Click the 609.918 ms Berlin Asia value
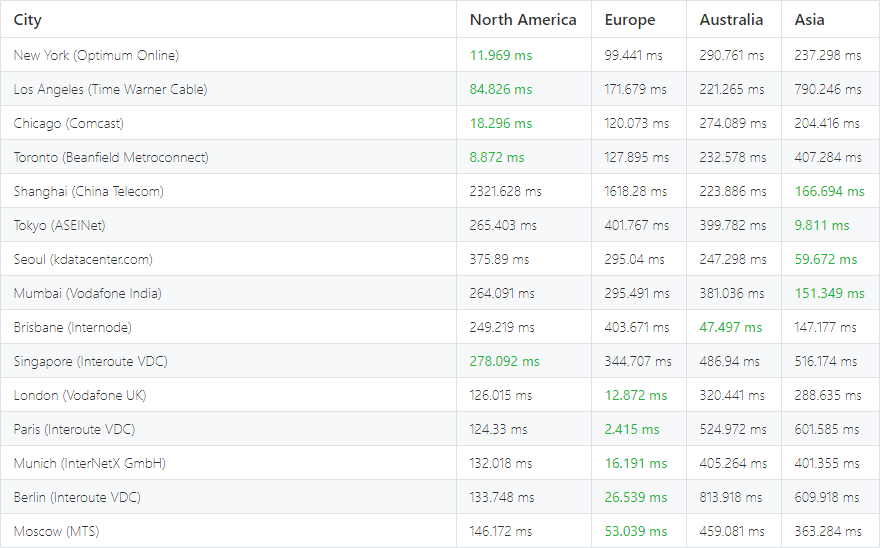Image resolution: width=880 pixels, height=548 pixels. coord(826,497)
